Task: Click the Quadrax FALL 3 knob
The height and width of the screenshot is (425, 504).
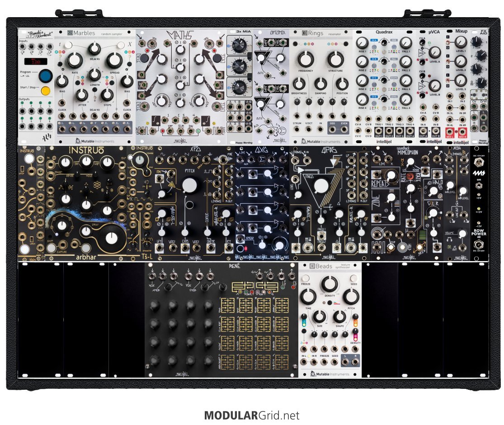Action: [405, 81]
